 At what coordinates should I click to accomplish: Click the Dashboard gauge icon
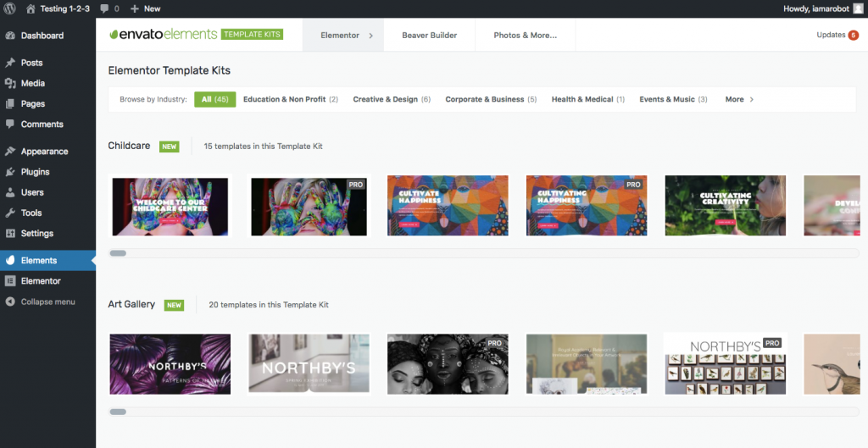click(x=10, y=36)
